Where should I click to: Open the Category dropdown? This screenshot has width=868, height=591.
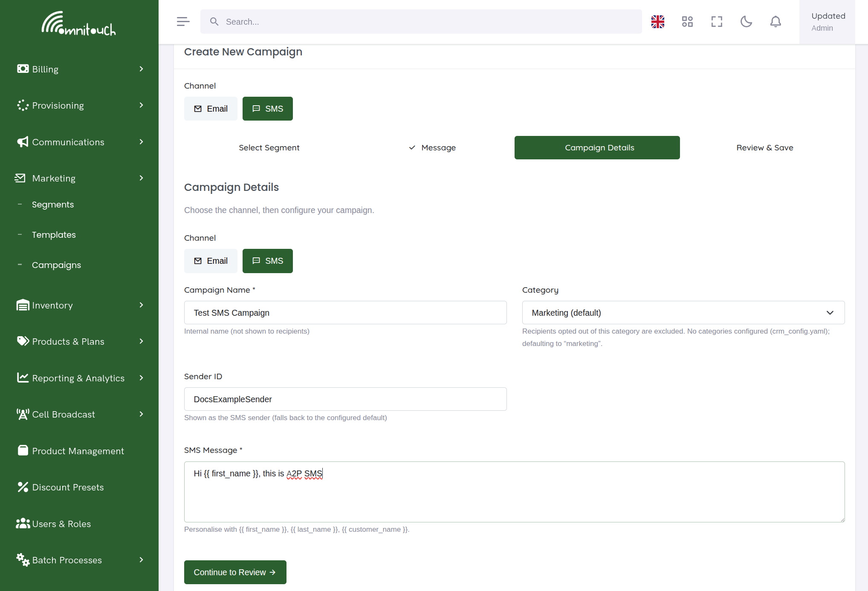point(683,313)
